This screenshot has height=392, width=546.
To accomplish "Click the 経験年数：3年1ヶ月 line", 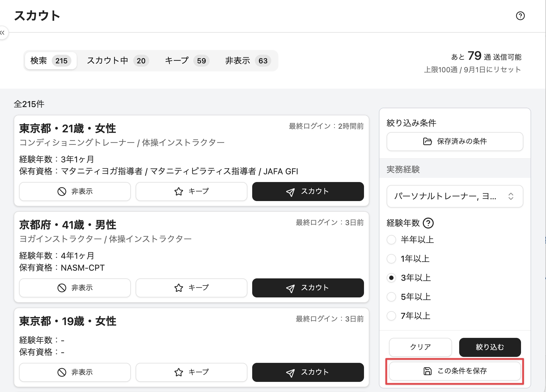I will (57, 159).
